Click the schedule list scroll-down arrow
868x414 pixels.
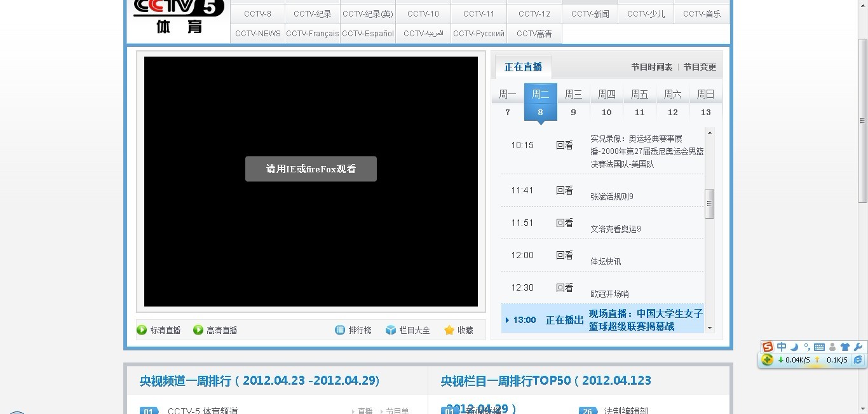(710, 328)
